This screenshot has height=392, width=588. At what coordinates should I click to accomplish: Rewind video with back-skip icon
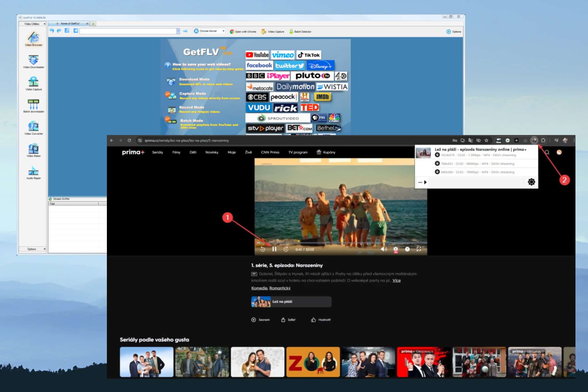[262, 249]
